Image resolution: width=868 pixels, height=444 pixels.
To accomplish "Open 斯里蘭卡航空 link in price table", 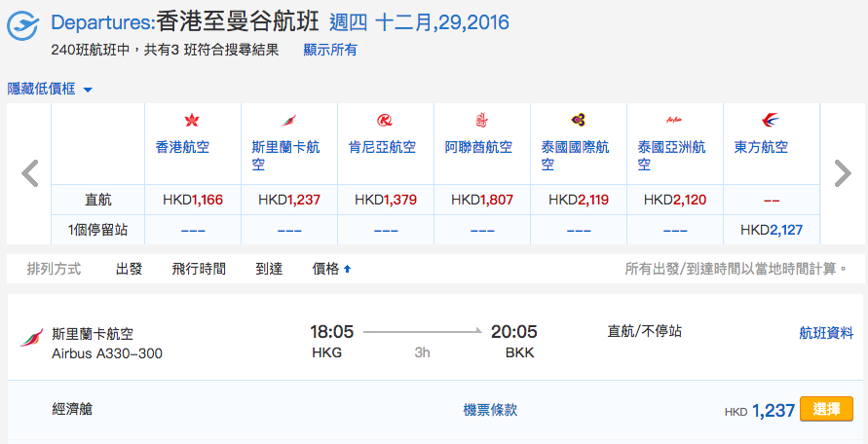I will (285, 156).
